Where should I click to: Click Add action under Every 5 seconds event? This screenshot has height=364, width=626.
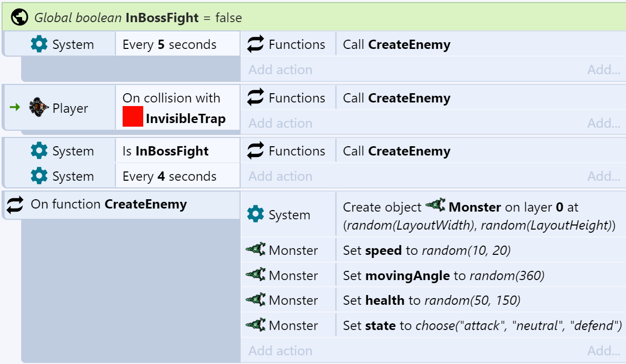coord(280,70)
